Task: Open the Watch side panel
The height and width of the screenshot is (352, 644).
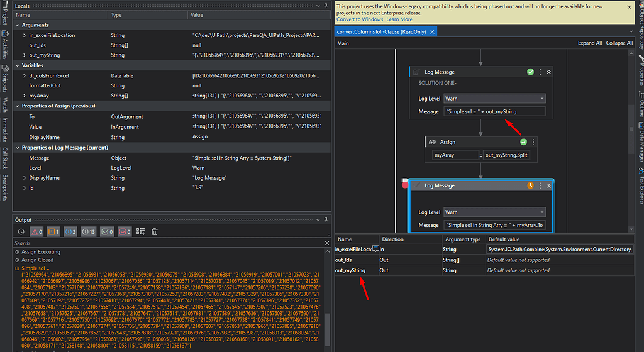Action: click(x=5, y=105)
